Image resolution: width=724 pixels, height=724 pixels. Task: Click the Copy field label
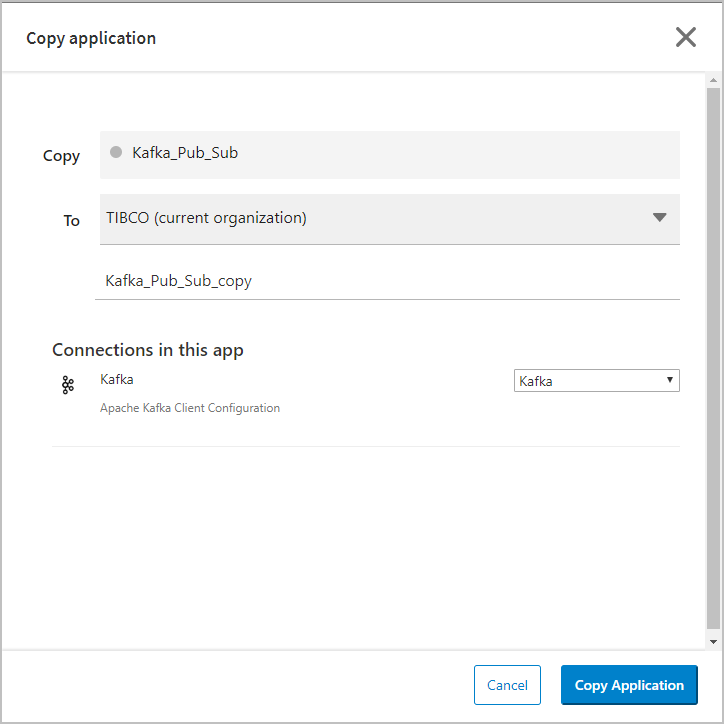click(x=61, y=157)
